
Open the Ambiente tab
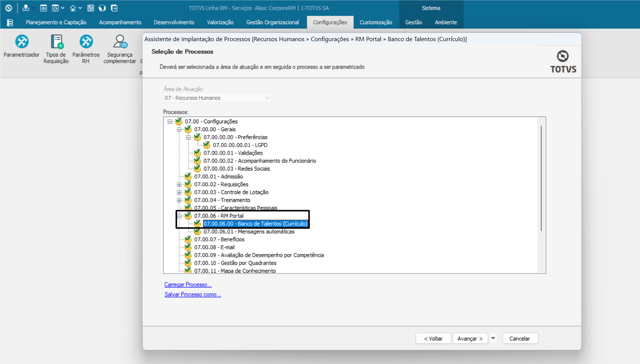click(x=446, y=22)
